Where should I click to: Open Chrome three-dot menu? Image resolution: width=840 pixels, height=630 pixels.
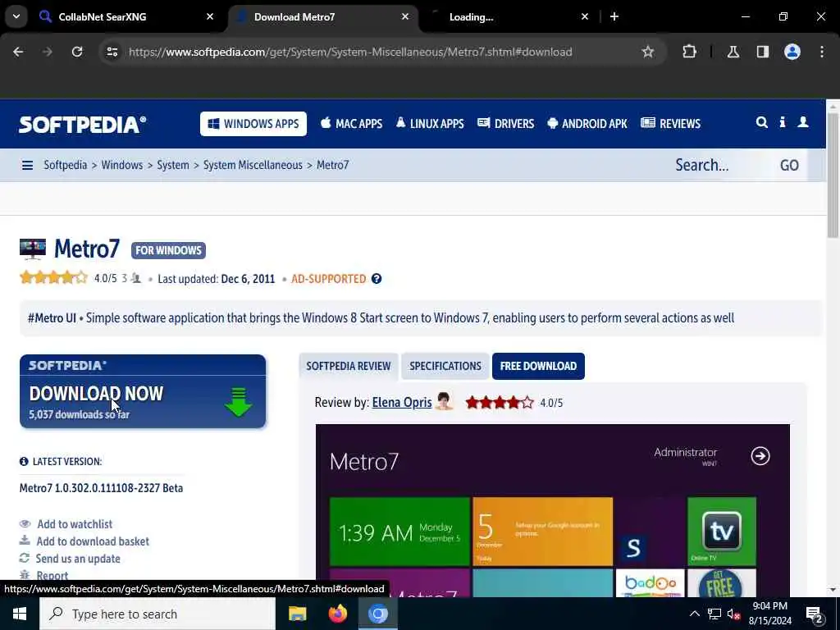click(x=821, y=52)
